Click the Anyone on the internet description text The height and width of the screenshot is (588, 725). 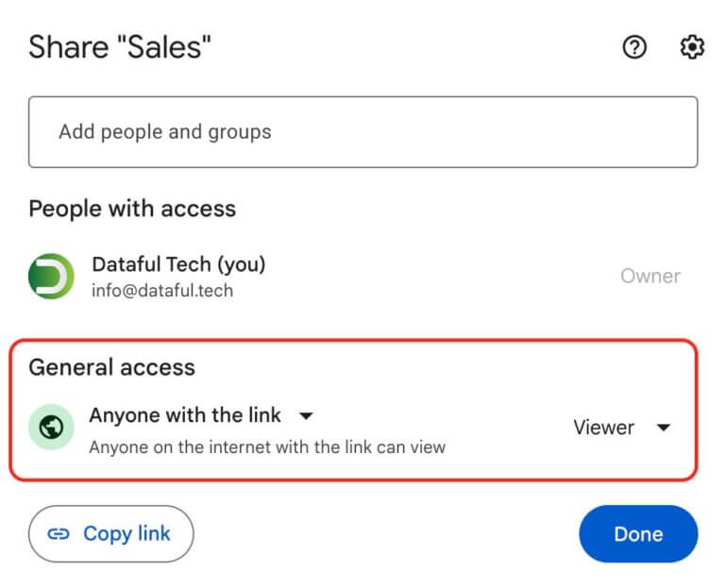point(267,446)
